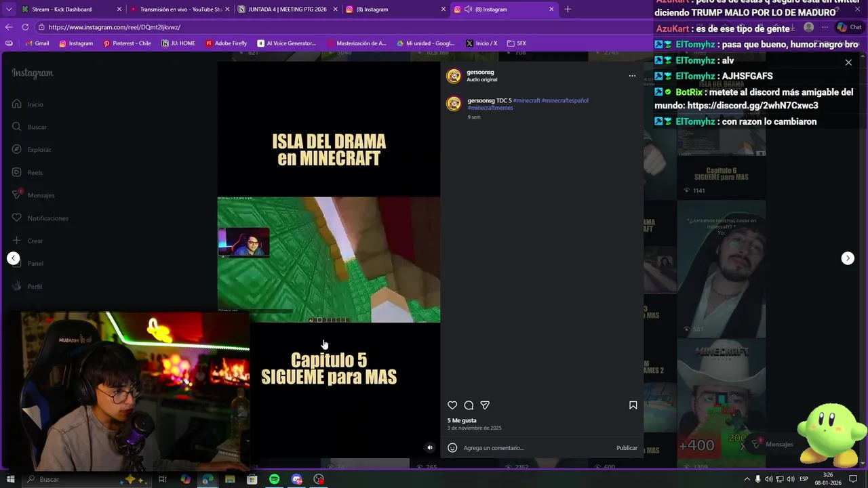Viewport: 868px width, 488px height.
Task: Open Microsoft Store from the taskbar
Action: pos(252,479)
